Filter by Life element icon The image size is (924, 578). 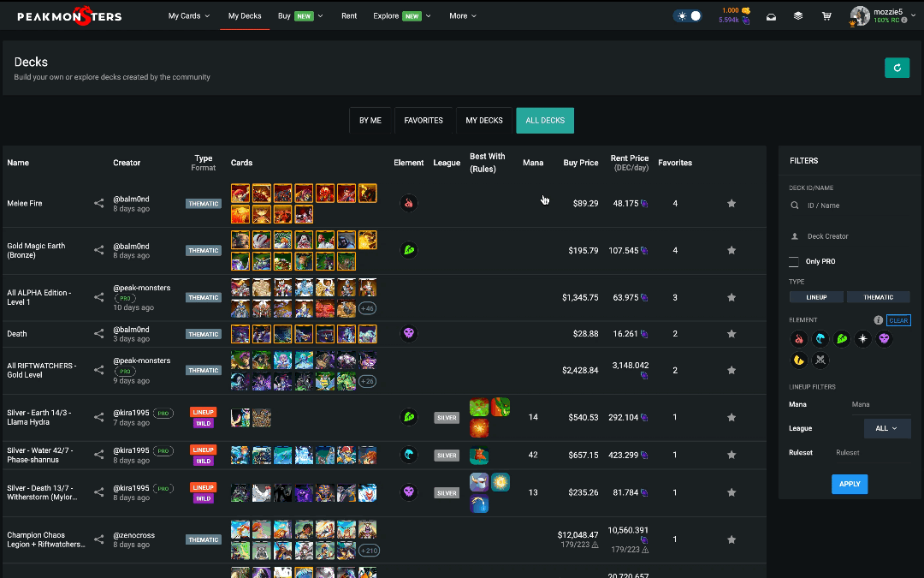click(862, 339)
